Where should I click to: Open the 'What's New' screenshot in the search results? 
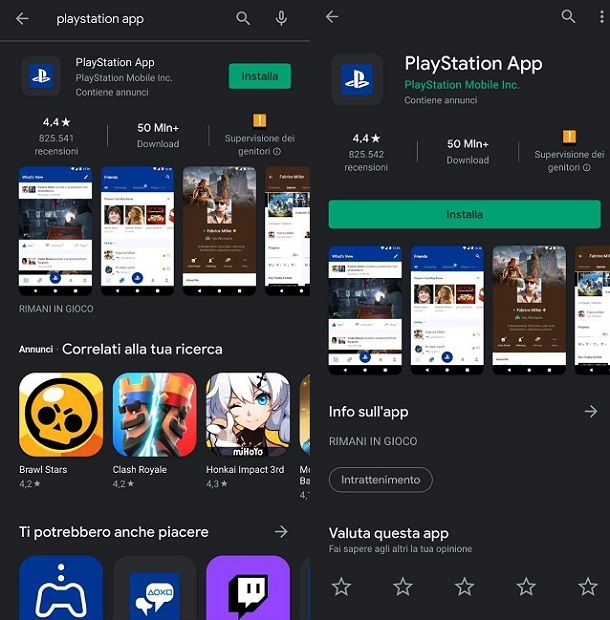(55, 231)
